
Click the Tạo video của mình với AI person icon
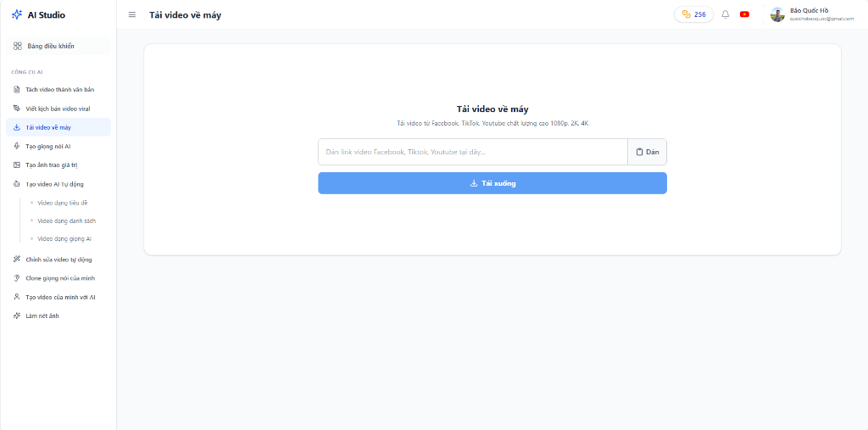click(17, 297)
